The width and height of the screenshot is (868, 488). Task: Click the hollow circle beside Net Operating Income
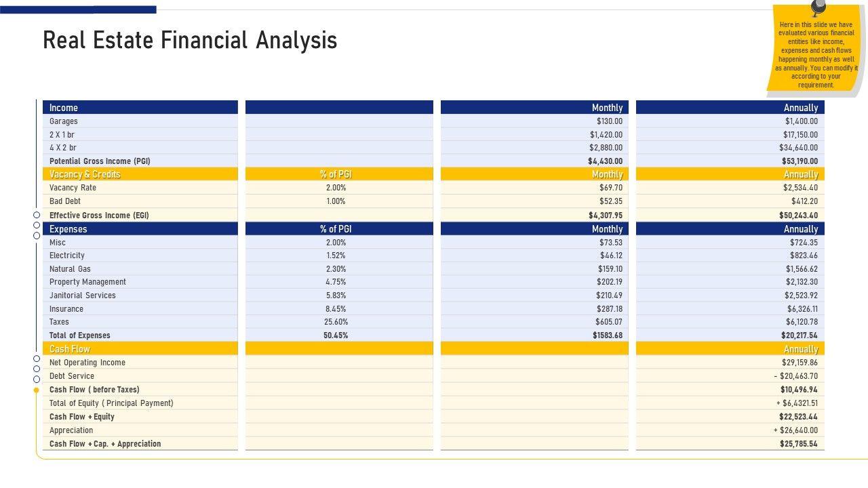pyautogui.click(x=37, y=359)
